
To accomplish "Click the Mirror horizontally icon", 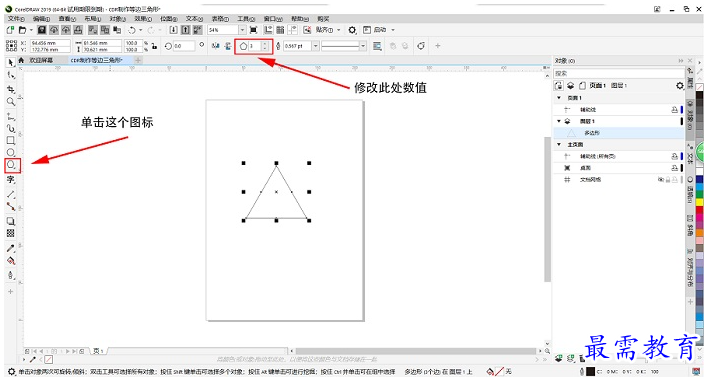I will (x=216, y=45).
